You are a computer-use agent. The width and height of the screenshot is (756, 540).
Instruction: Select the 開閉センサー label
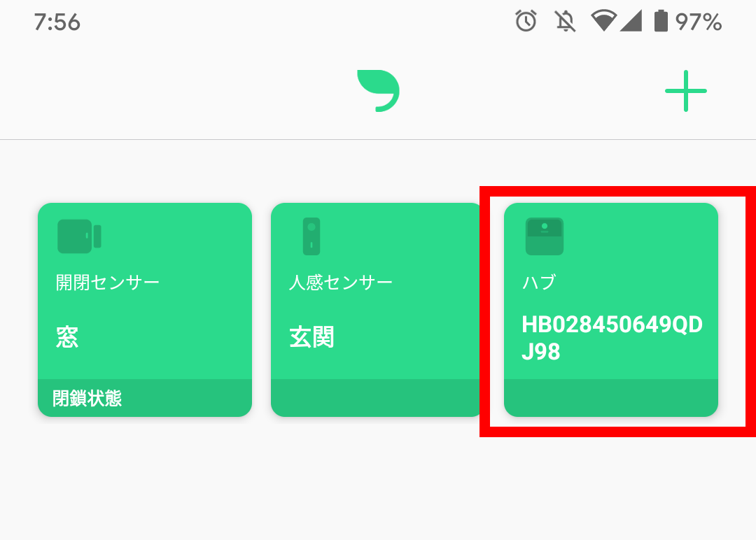click(108, 283)
